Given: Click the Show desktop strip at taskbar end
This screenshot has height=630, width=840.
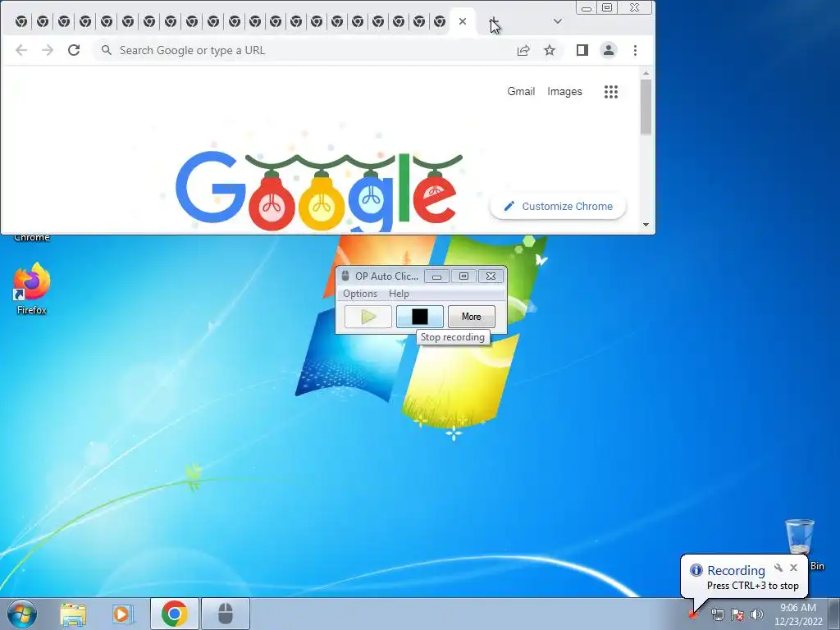Looking at the screenshot, I should coord(836,614).
